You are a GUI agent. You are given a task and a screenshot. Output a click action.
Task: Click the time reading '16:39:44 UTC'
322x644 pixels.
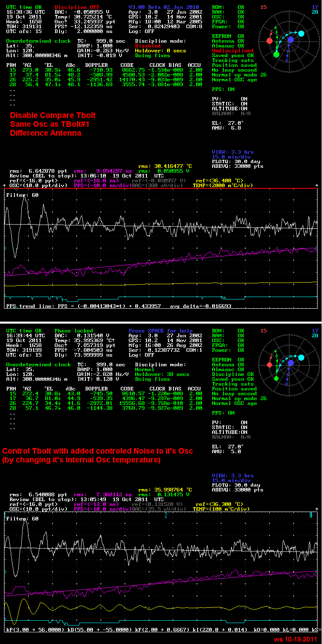tap(25, 336)
